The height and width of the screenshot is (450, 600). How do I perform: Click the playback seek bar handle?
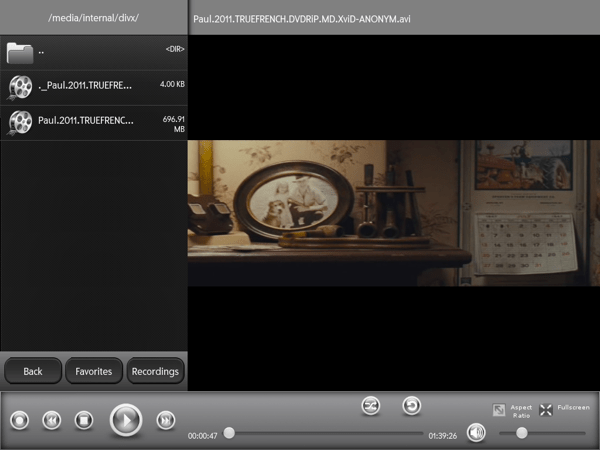(229, 433)
